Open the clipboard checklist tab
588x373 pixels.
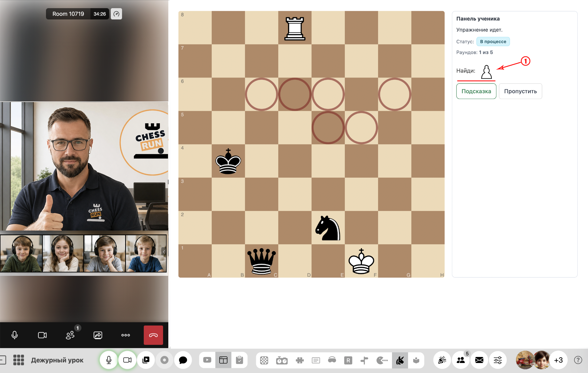240,360
